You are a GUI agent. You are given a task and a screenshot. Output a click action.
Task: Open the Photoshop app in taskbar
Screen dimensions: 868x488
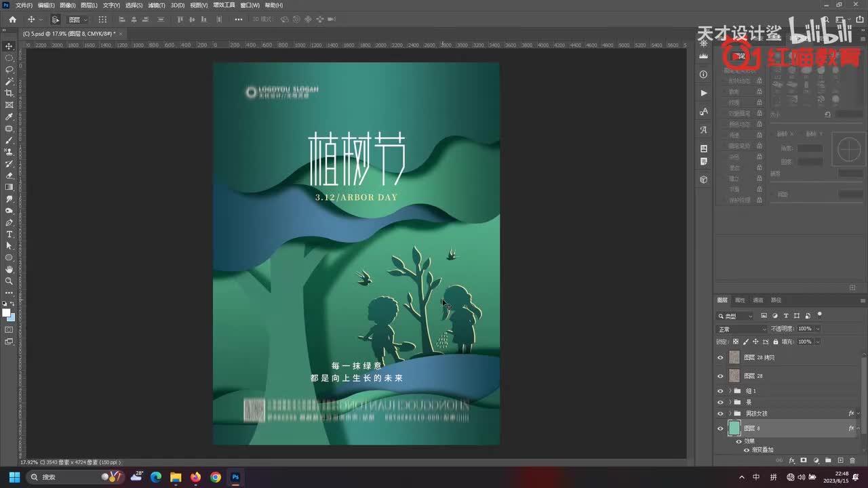click(x=235, y=477)
